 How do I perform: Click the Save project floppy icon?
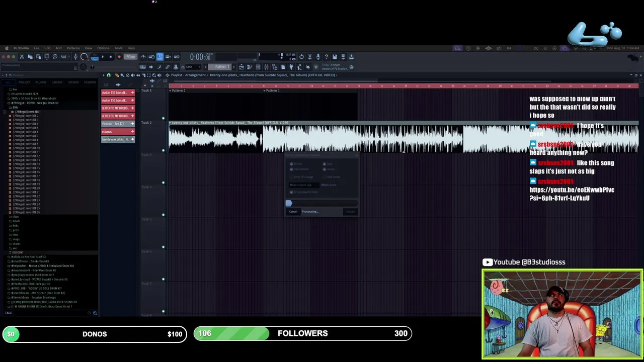[335, 57]
